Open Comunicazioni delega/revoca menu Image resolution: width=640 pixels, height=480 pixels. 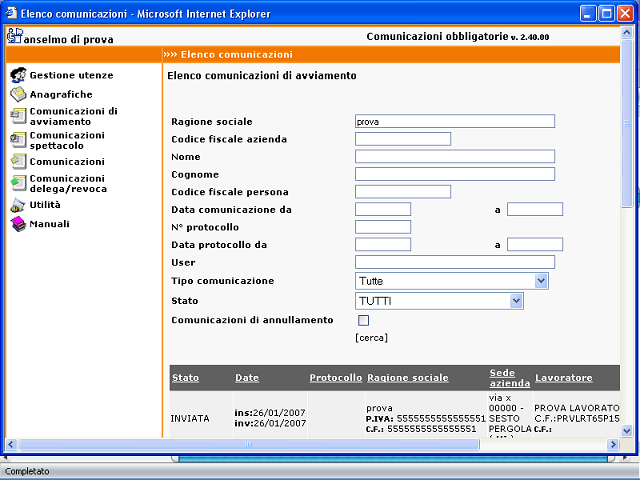pos(68,183)
